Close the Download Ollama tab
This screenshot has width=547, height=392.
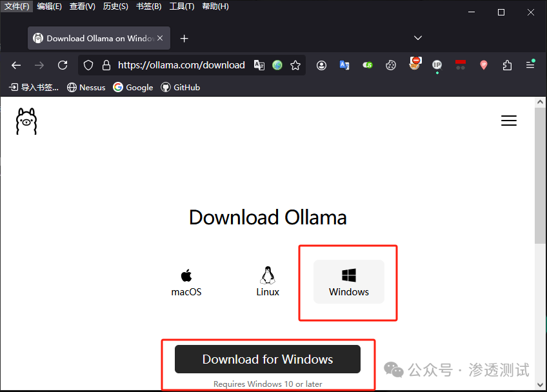[x=160, y=38]
